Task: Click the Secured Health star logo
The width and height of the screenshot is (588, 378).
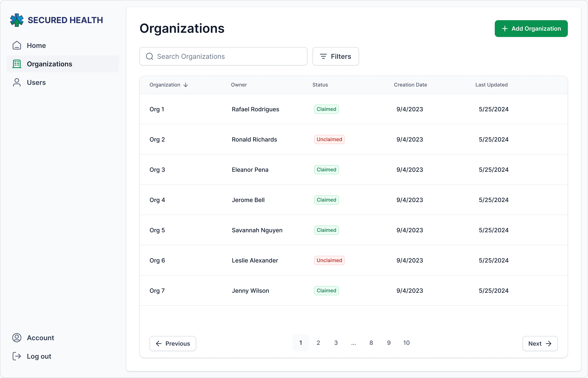Action: (17, 20)
